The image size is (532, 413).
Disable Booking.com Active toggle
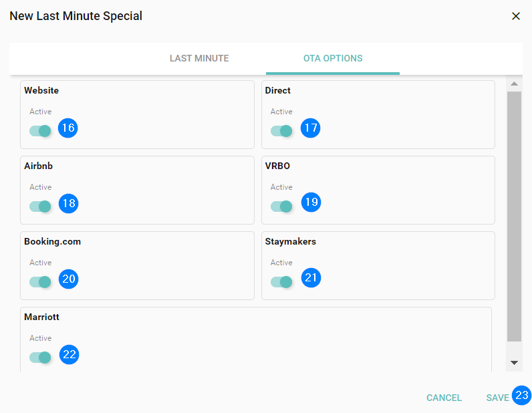point(41,282)
